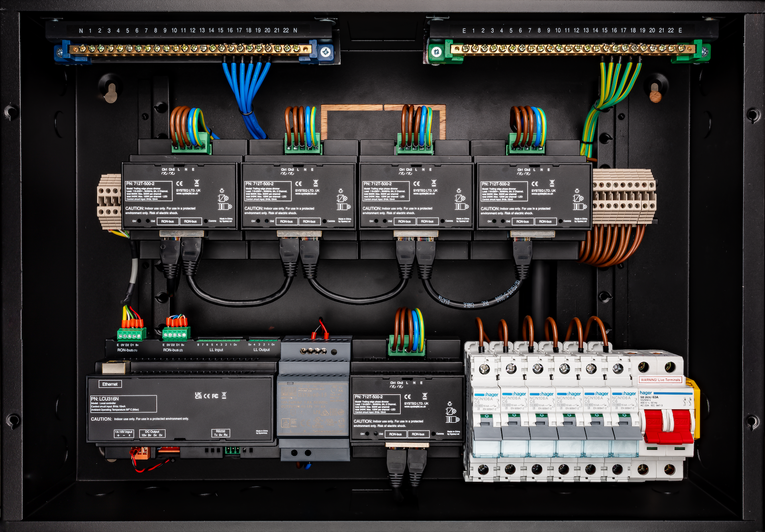Image resolution: width=765 pixels, height=532 pixels.
Task: Click the green screw on the earth bar bracket
Action: (x=436, y=52)
